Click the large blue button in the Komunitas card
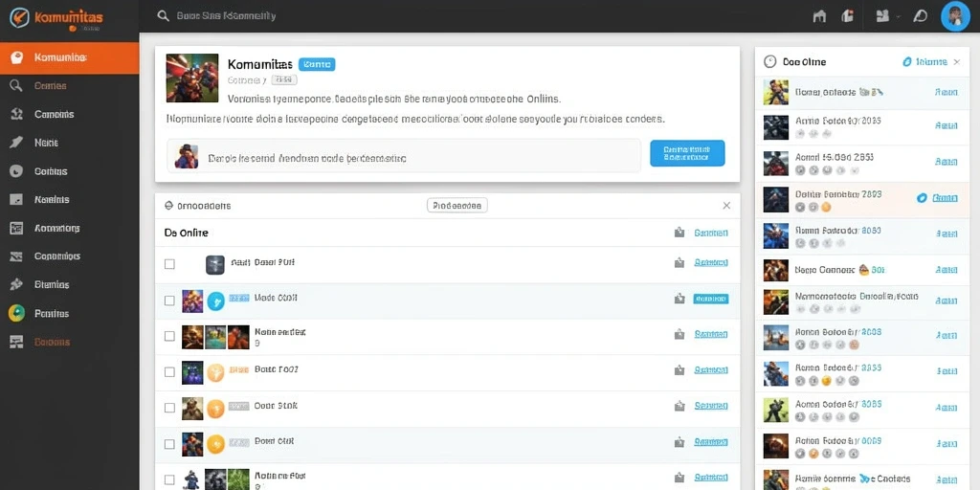This screenshot has height=490, width=980. pyautogui.click(x=687, y=153)
